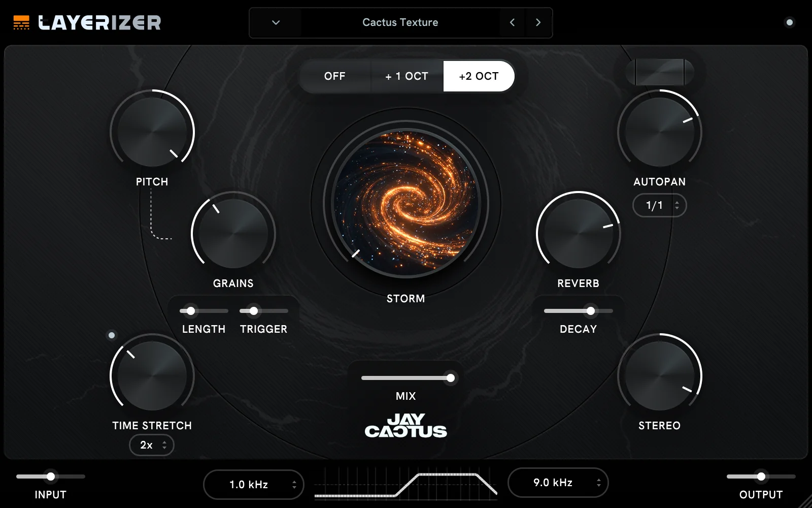Click the TIME STRETCH knob
This screenshot has width=812, height=508.
(152, 376)
